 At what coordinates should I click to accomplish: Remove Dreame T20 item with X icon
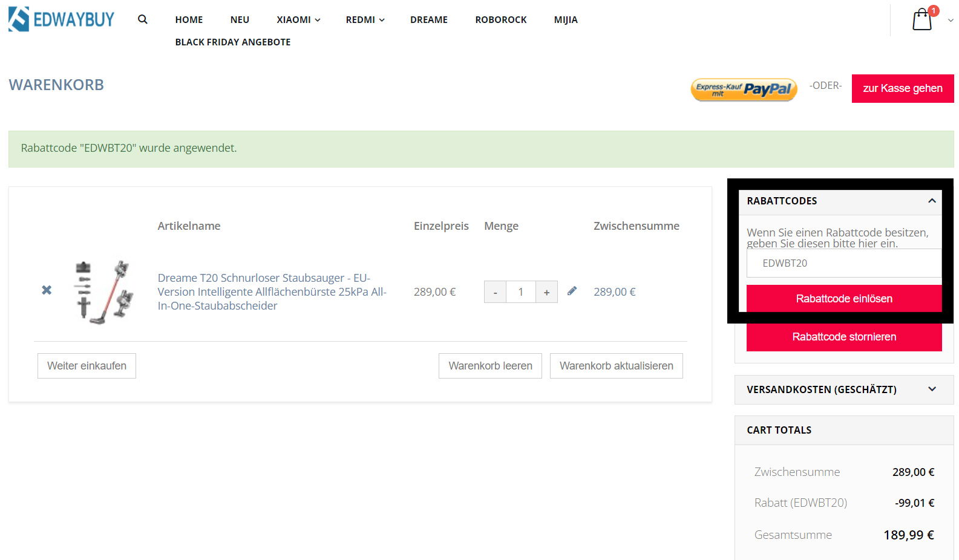pos(47,290)
